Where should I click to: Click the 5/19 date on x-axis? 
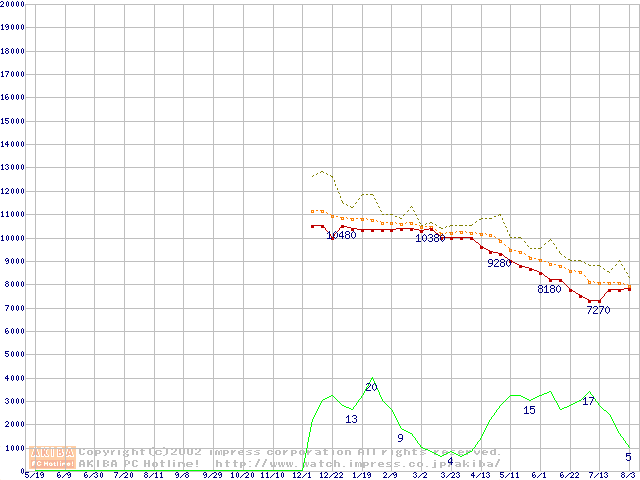[x=33, y=475]
